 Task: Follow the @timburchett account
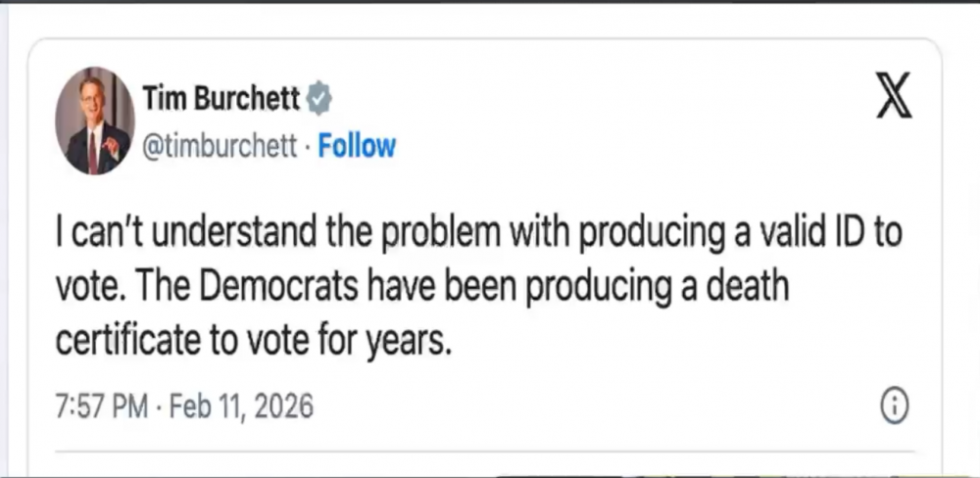tap(357, 146)
